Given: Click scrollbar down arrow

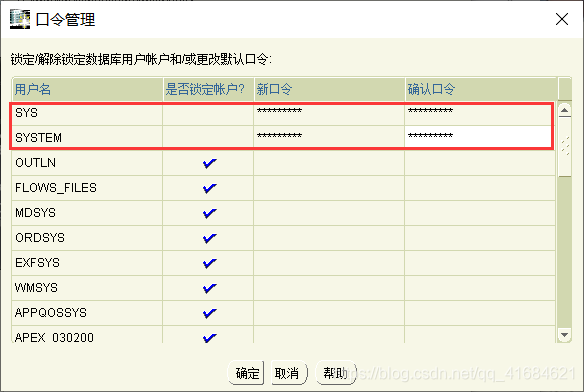Looking at the screenshot, I should coord(565,335).
